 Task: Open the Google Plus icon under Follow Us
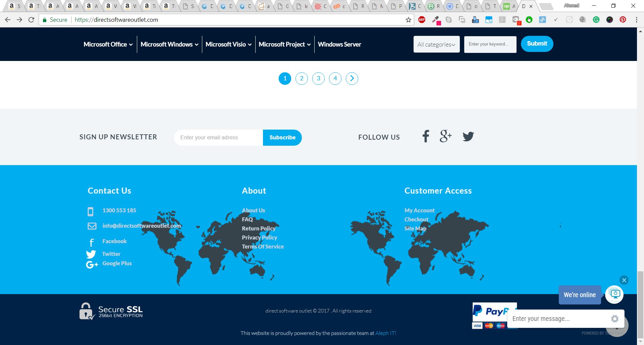point(446,136)
